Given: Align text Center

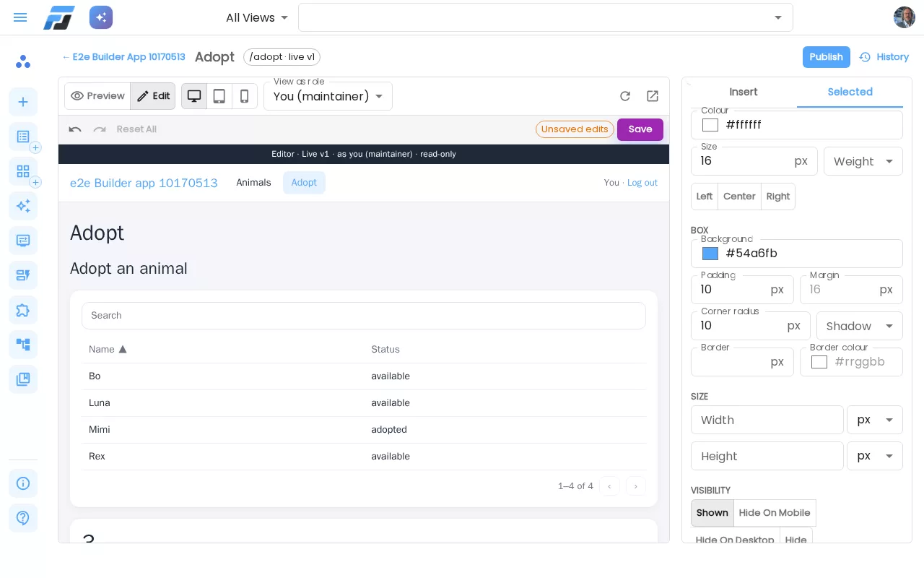Looking at the screenshot, I should coord(739,197).
